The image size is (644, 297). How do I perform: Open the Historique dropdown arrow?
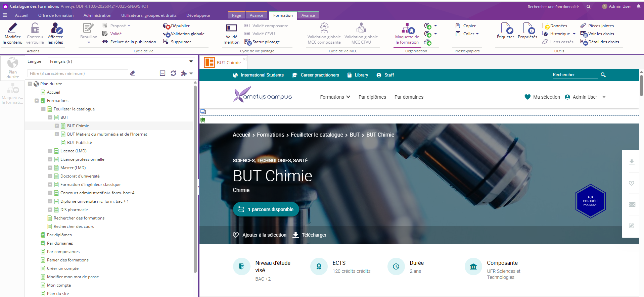point(574,34)
